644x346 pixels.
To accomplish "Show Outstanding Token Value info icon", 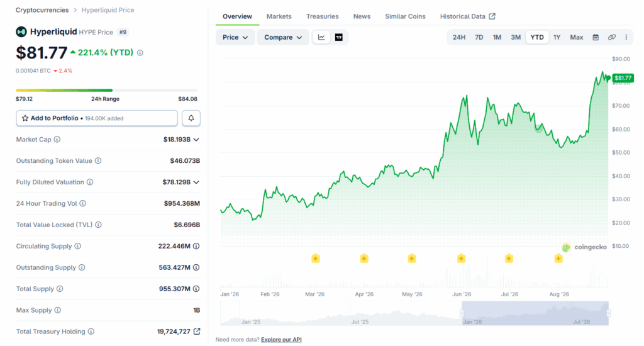I will 98,160.
